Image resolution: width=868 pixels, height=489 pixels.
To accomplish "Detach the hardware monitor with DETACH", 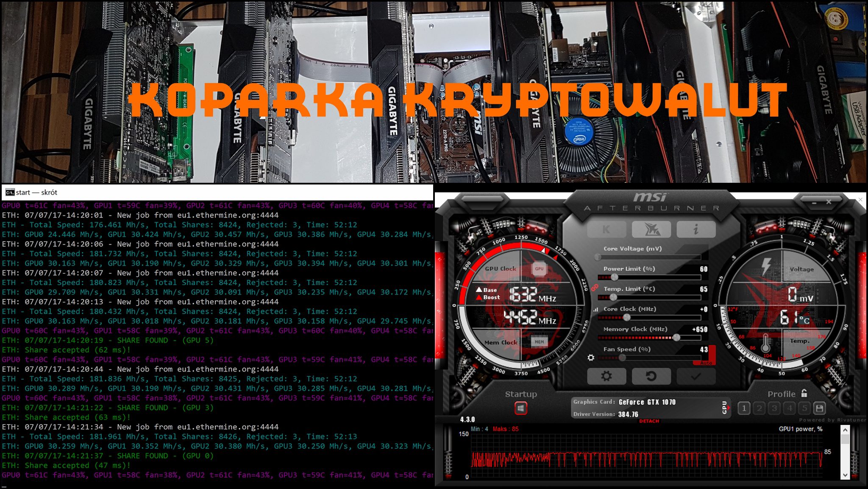I will tap(649, 421).
